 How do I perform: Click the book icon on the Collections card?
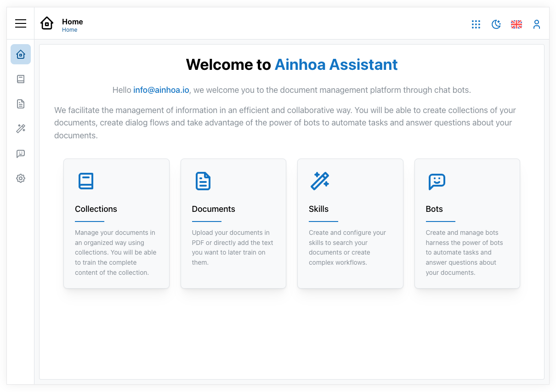tap(86, 181)
